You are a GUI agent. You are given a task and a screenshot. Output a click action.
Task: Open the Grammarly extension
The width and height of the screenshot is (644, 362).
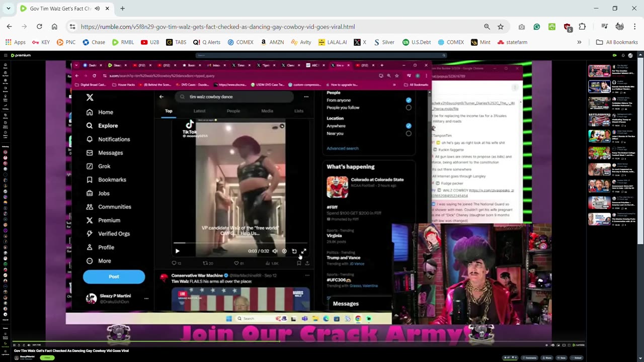click(x=537, y=27)
